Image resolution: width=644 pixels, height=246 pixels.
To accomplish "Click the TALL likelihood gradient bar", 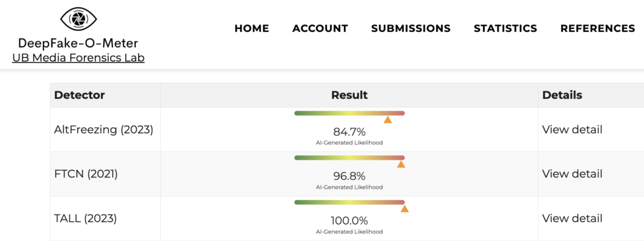I will (350, 202).
